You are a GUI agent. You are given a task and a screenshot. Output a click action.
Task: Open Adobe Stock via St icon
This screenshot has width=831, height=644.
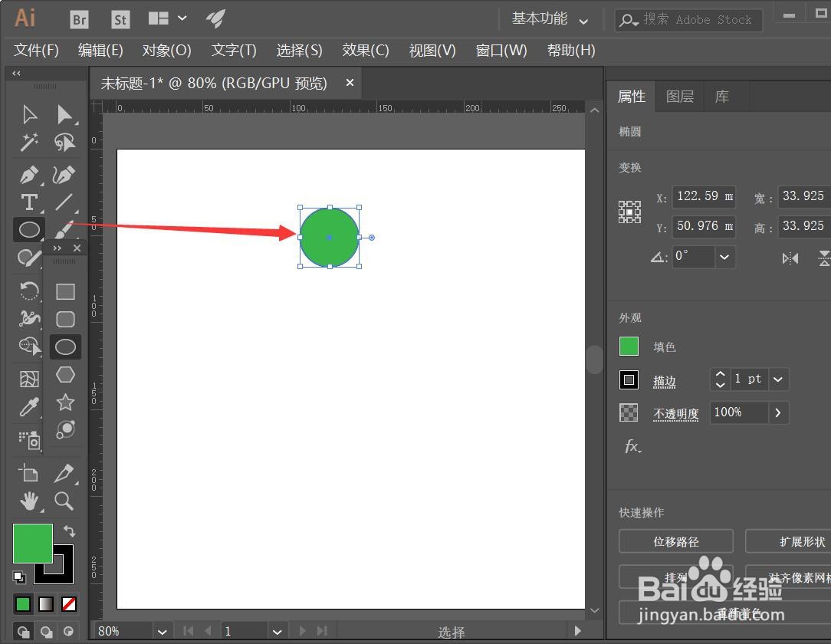(x=120, y=20)
